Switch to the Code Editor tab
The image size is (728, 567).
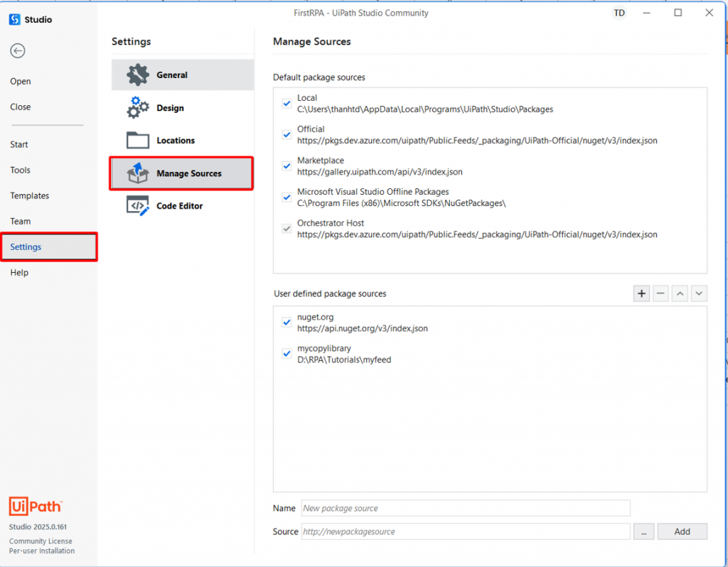(x=183, y=205)
